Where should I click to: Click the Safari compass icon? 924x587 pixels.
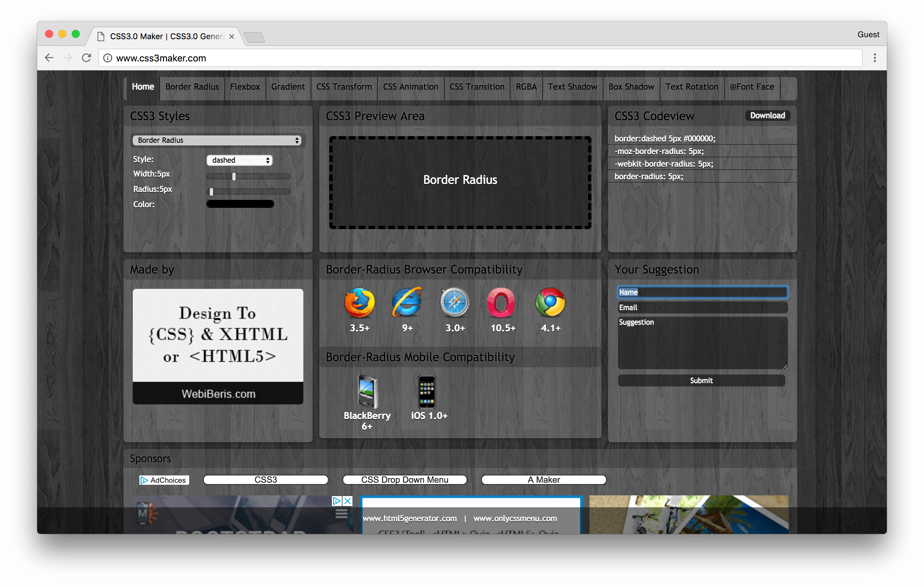455,302
